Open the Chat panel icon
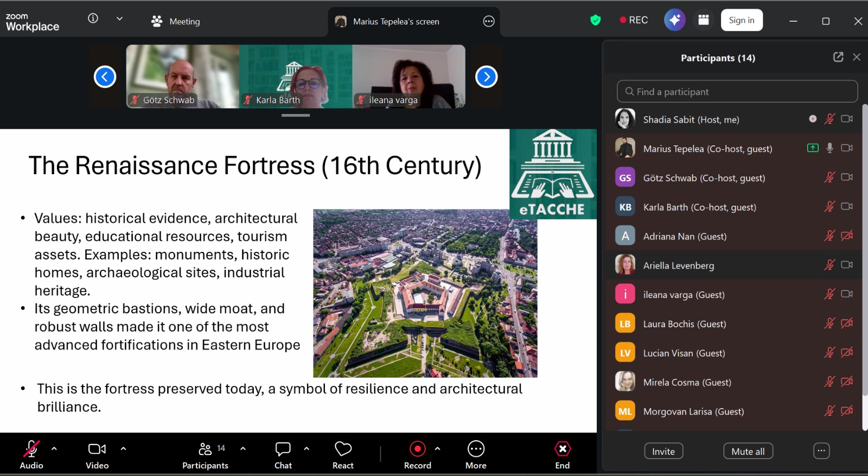The height and width of the screenshot is (476, 868). [x=283, y=454]
